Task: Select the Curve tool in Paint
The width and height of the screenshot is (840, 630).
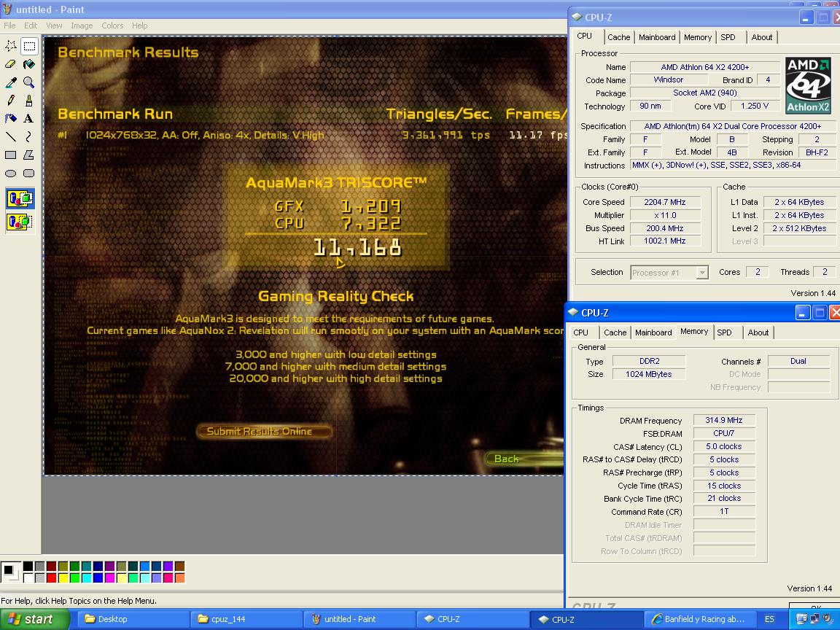Action: 29,136
